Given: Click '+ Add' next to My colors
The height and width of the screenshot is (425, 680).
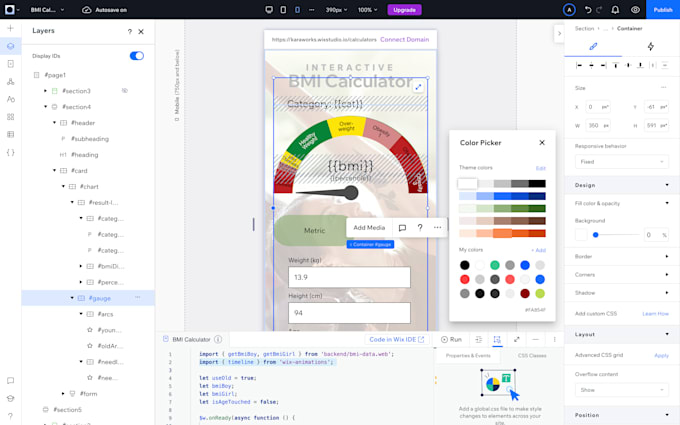Looking at the screenshot, I should click(x=538, y=250).
